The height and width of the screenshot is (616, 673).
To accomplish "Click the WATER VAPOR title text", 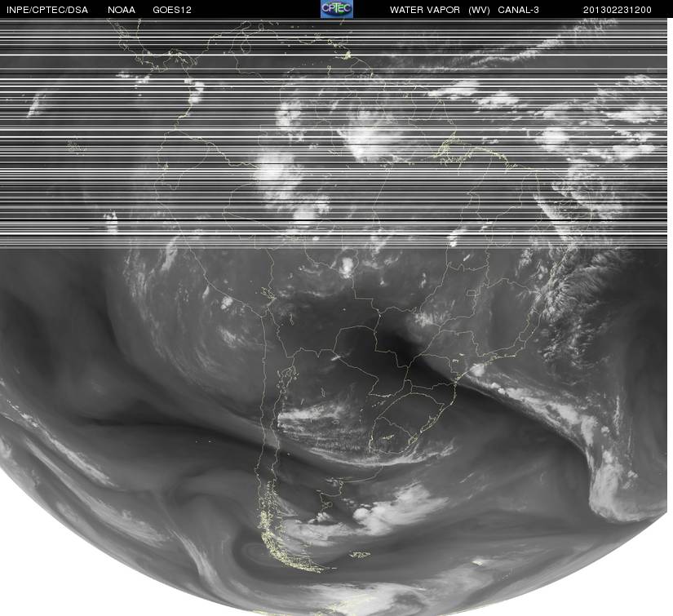I will (425, 10).
